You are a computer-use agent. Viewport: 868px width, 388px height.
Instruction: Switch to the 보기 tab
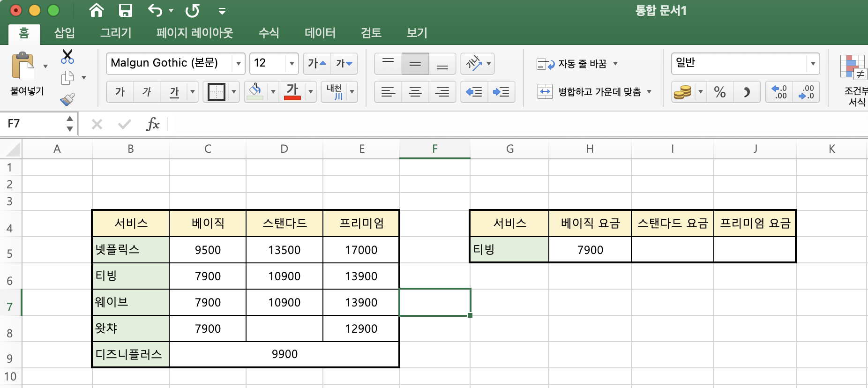[x=417, y=33]
